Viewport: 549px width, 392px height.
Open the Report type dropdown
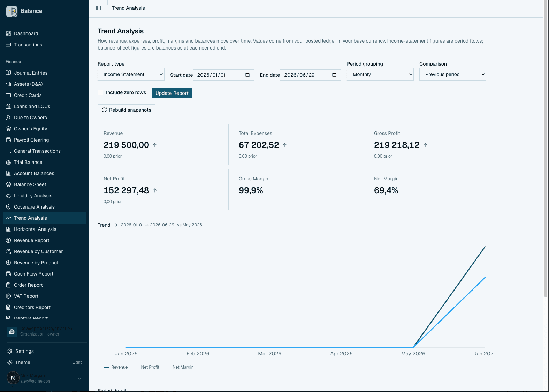pos(131,74)
